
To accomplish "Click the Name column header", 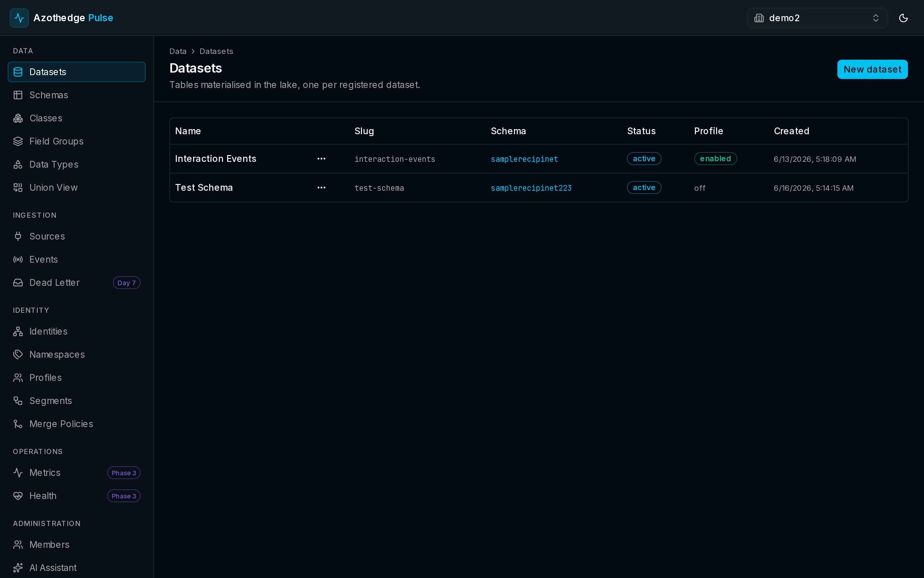I will [x=188, y=131].
